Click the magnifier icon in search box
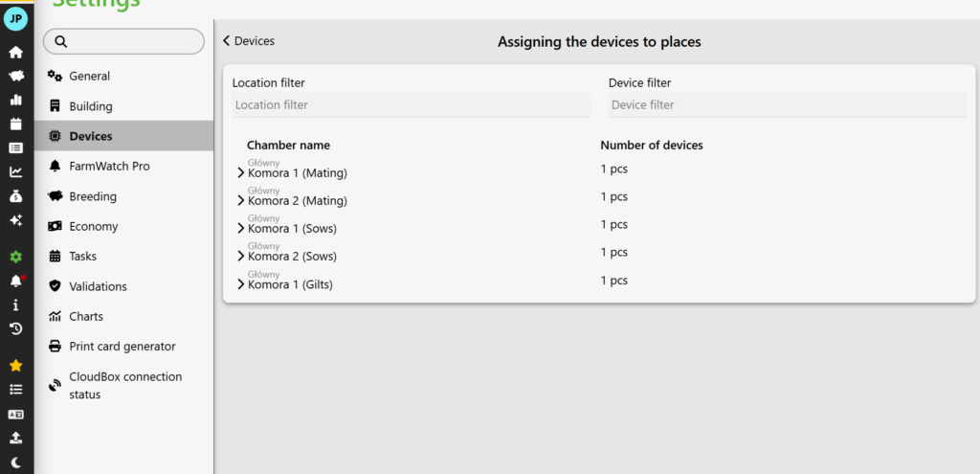 pyautogui.click(x=60, y=41)
